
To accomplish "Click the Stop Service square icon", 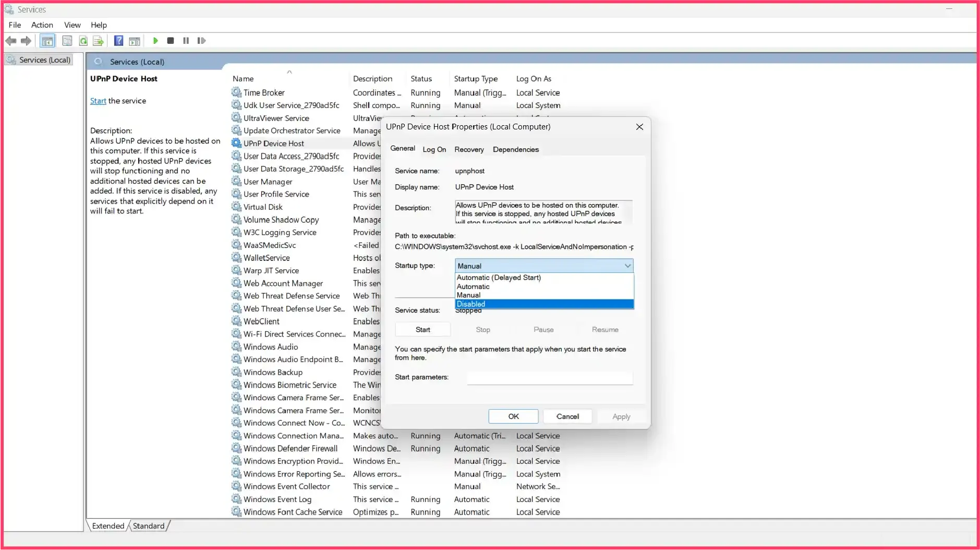I will pos(171,41).
